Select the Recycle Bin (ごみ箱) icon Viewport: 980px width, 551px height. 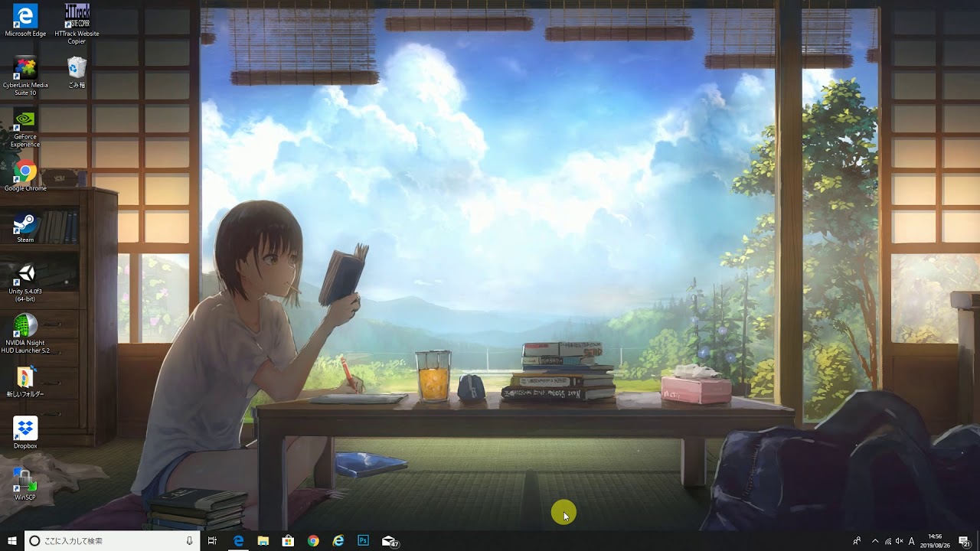coord(77,72)
